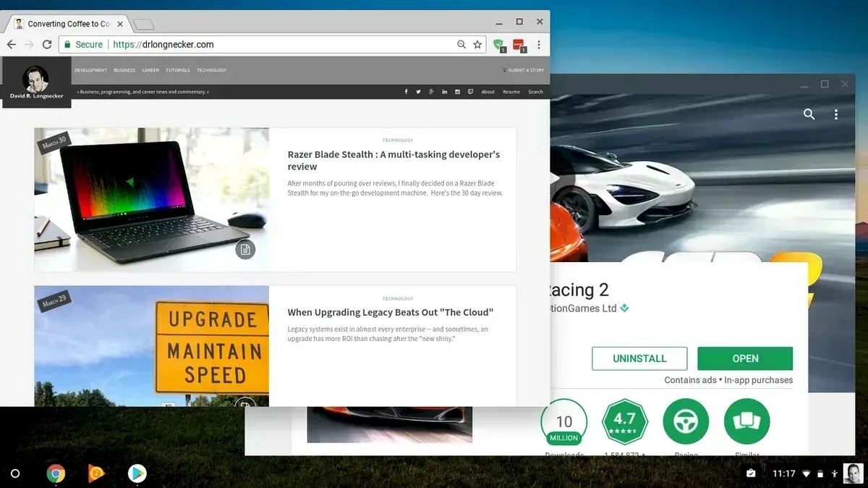Open When Upgrading Legacy article title

pyautogui.click(x=391, y=312)
